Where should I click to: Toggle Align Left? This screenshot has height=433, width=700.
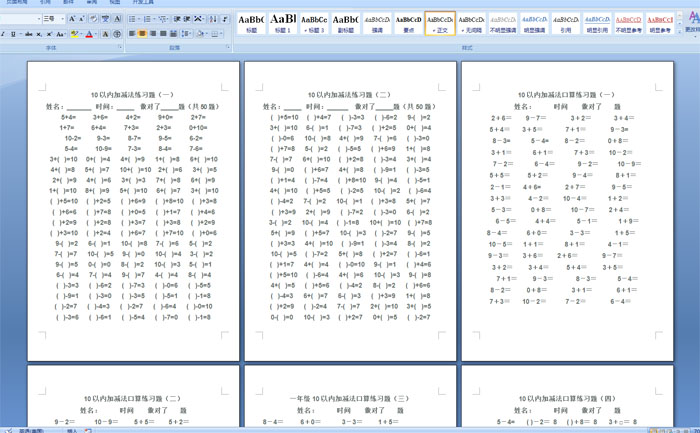click(x=132, y=34)
